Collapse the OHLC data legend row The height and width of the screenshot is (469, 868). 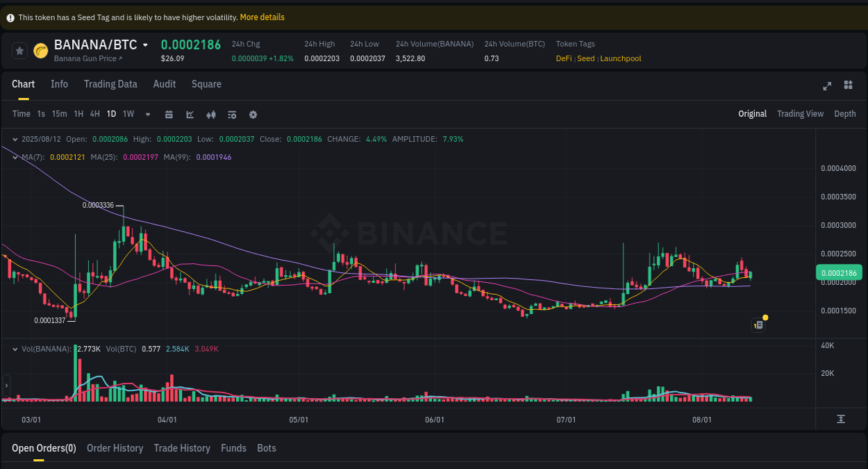(14, 139)
